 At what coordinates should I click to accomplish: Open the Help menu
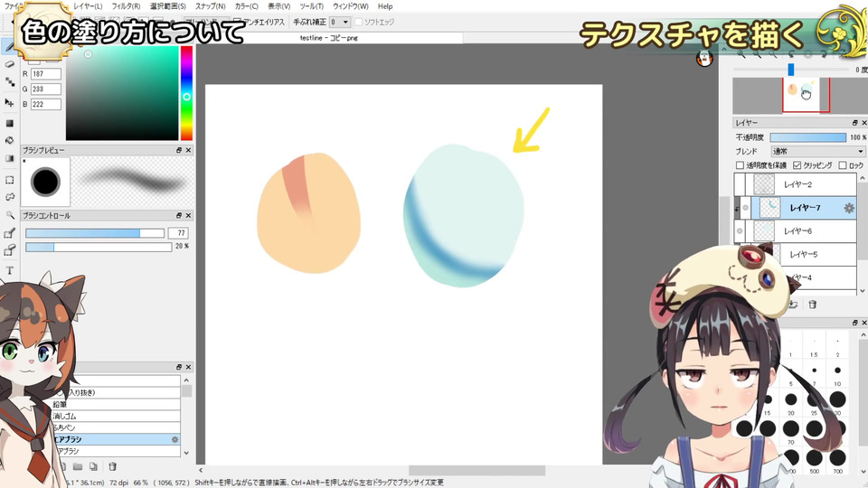[385, 6]
